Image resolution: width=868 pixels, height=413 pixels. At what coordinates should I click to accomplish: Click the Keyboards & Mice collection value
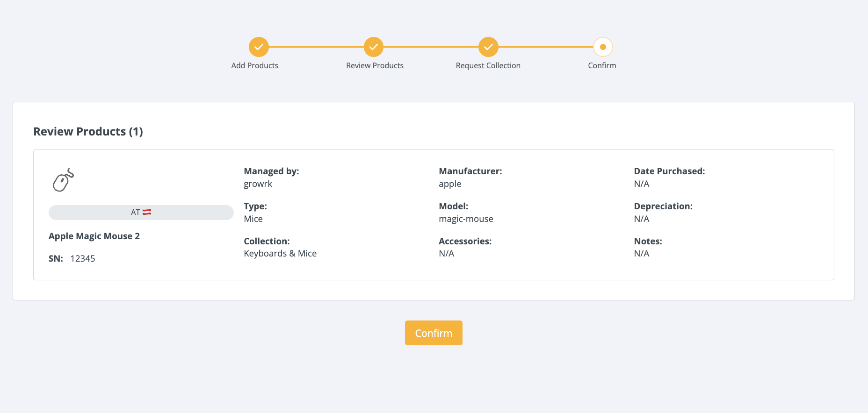click(280, 253)
